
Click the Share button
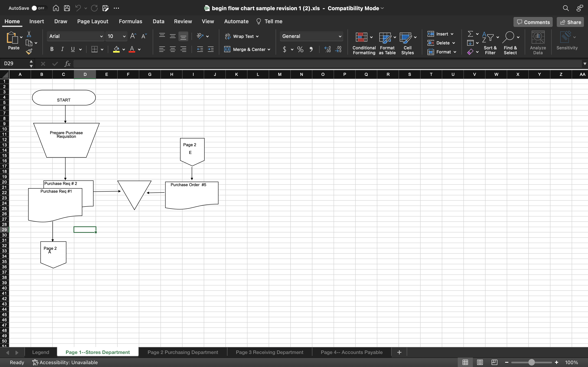click(570, 22)
